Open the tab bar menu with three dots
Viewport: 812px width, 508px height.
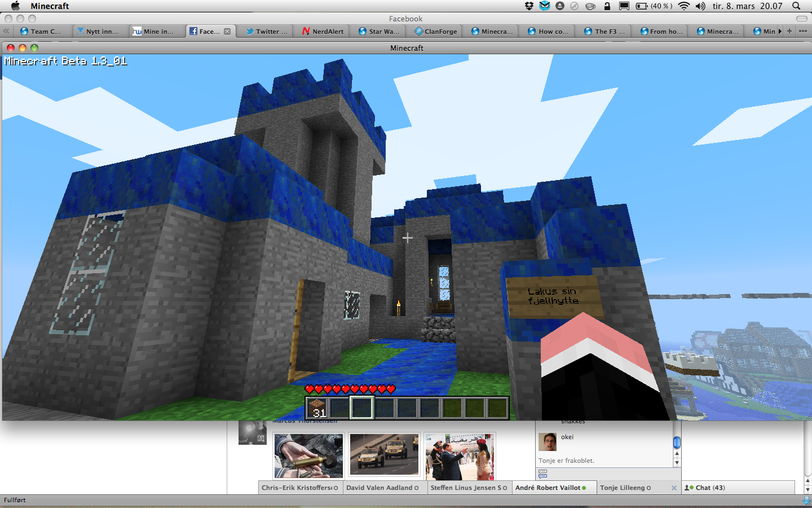click(803, 31)
